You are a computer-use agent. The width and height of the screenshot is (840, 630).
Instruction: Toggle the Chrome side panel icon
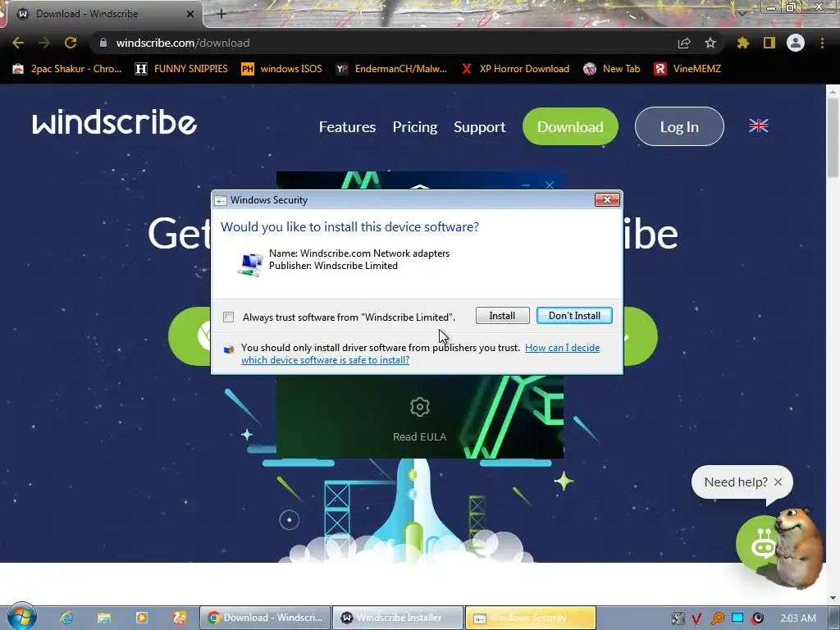(769, 43)
